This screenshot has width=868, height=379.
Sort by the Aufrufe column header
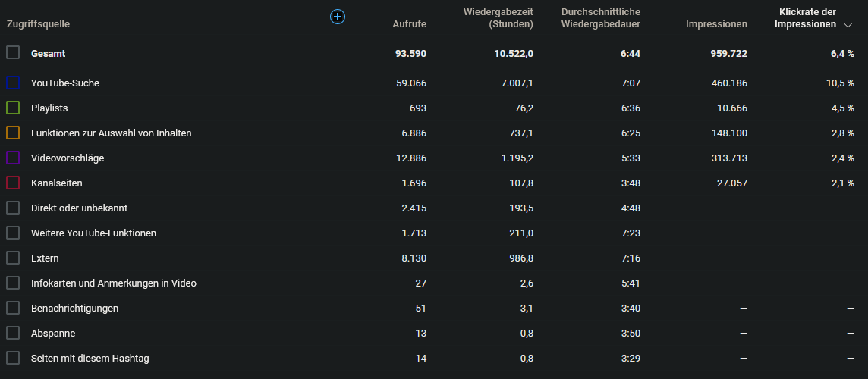pos(409,24)
